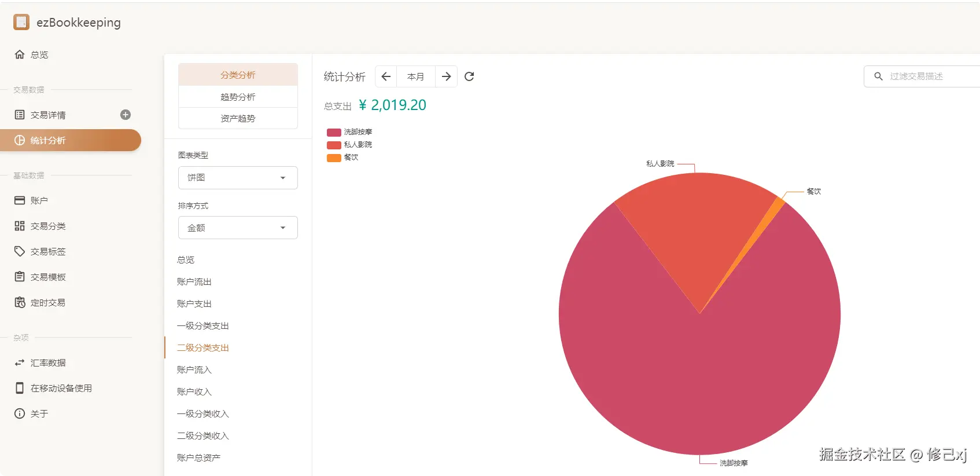980x476 pixels.
Task: Go to next month with right arrow
Action: click(x=446, y=76)
